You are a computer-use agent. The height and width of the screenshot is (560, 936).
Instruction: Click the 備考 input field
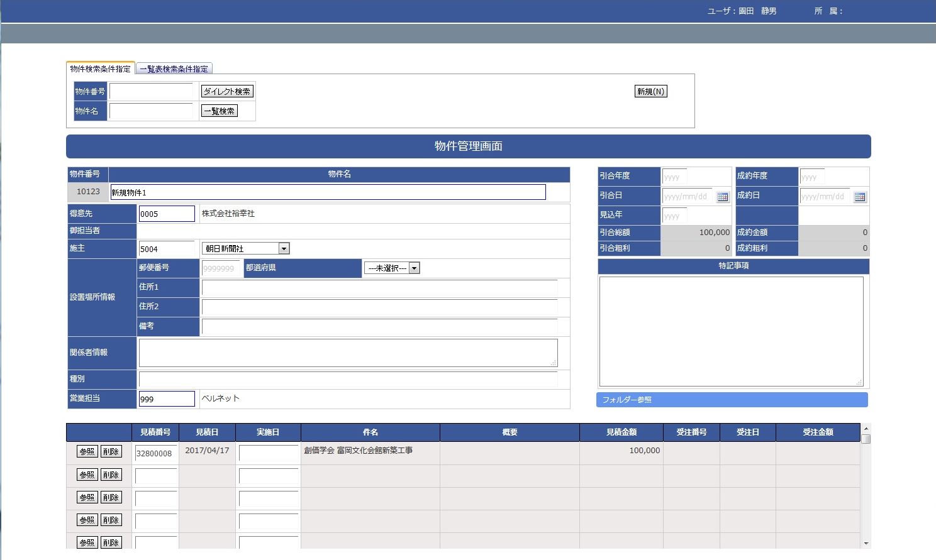coord(379,327)
